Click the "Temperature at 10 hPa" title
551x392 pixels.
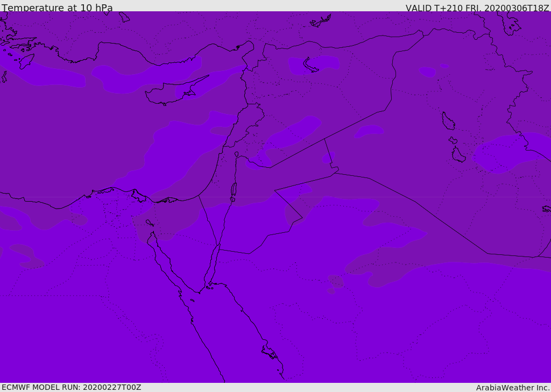(57, 8)
